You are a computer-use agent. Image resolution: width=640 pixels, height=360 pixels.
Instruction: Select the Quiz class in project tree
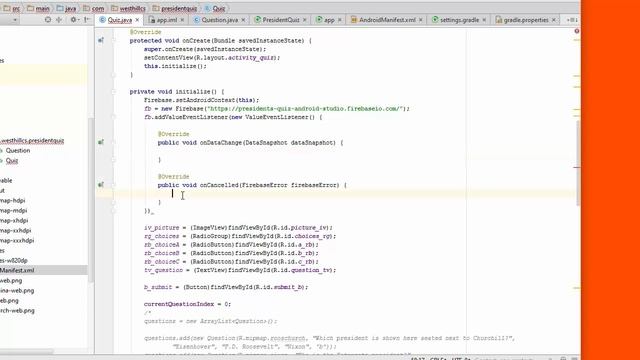point(11,161)
